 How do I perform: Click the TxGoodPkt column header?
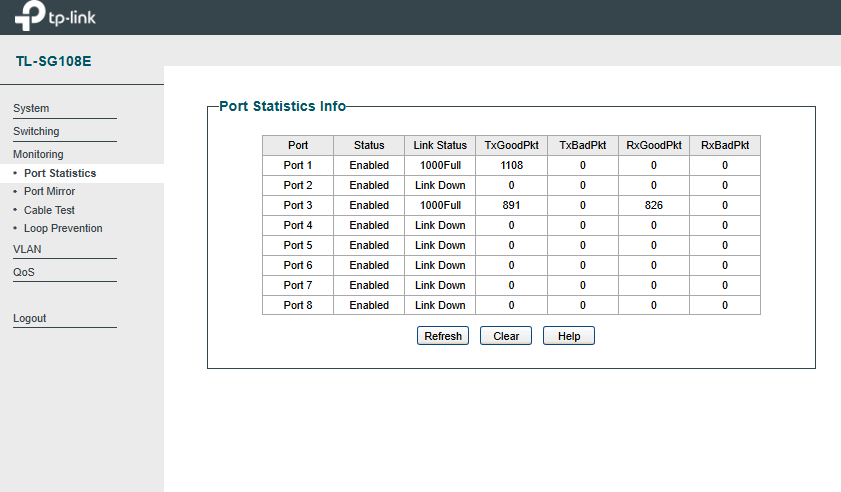[x=511, y=145]
